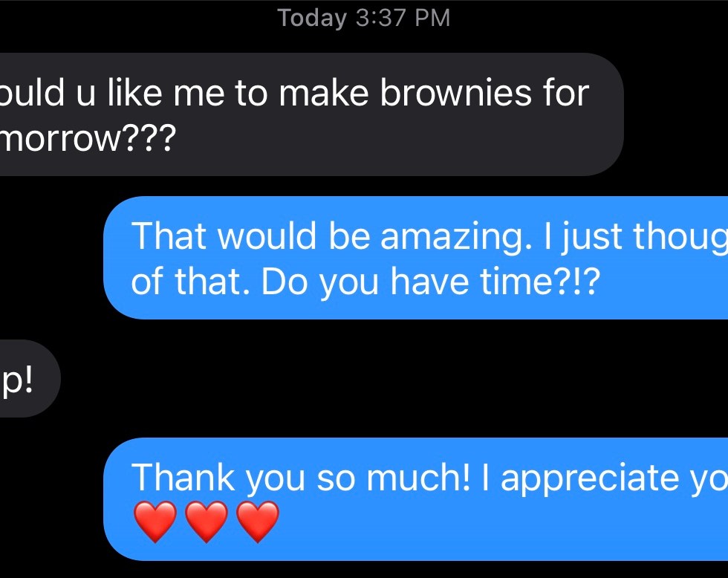Click the word "Today" in the timestamp
The height and width of the screenshot is (578, 728).
click(x=312, y=18)
